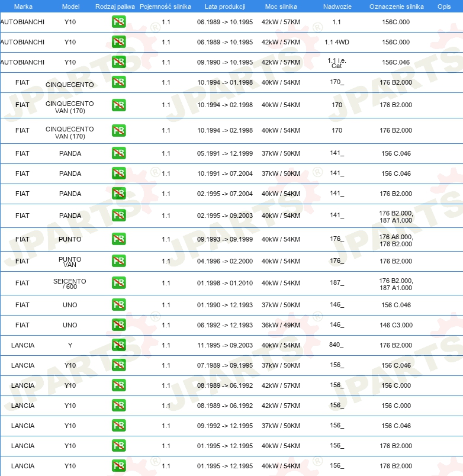Screen dimensions: 463x476
Task: Click fuel icon in Panda 02.1995 -> 07.2004 row
Action: tap(118, 194)
